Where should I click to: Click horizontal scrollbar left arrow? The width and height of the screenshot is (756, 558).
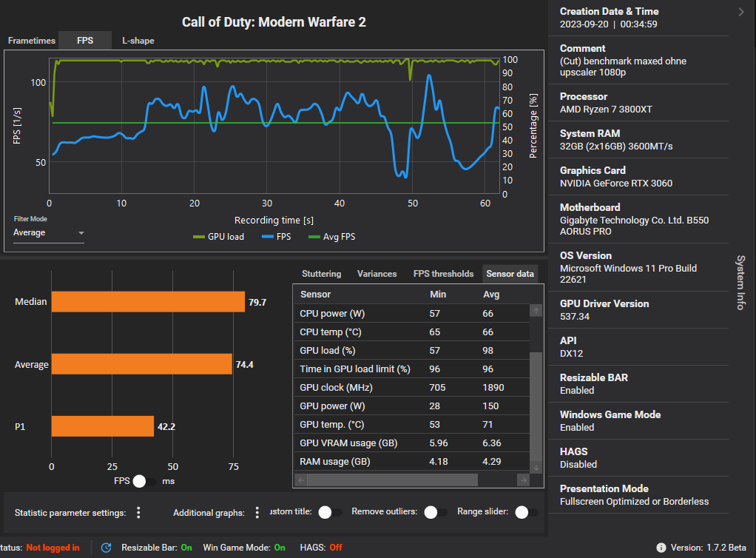tap(301, 480)
